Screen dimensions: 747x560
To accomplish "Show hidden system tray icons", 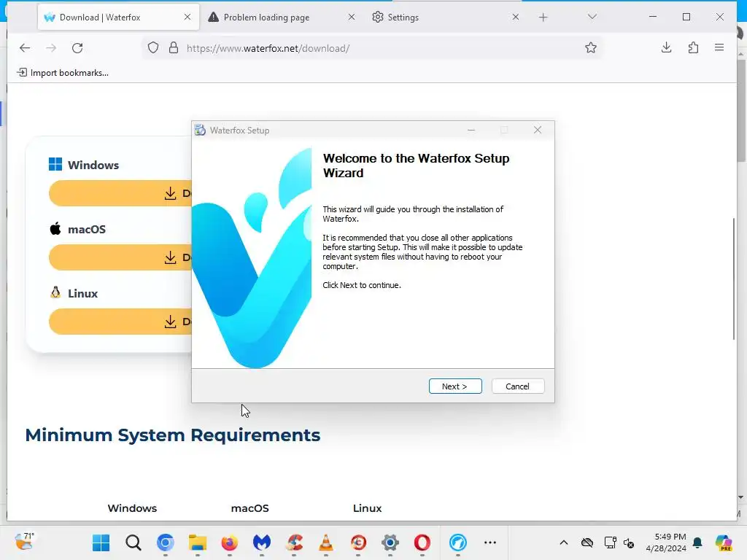I will tap(564, 542).
